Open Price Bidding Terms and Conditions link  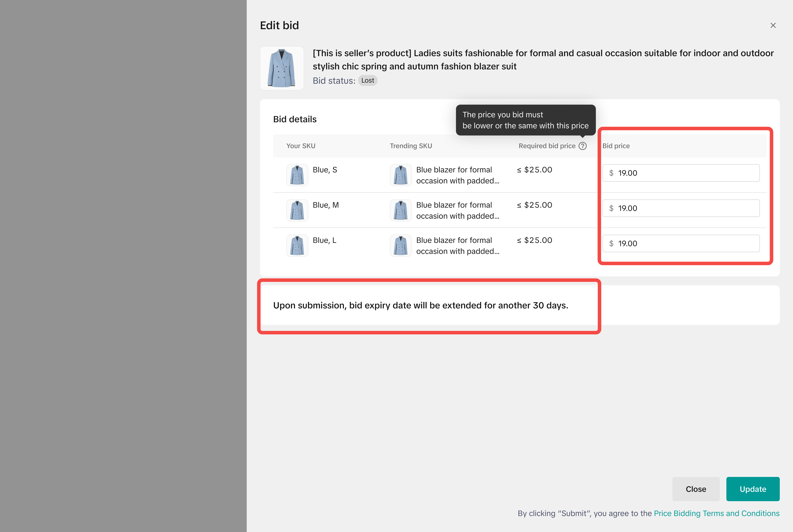[716, 513]
